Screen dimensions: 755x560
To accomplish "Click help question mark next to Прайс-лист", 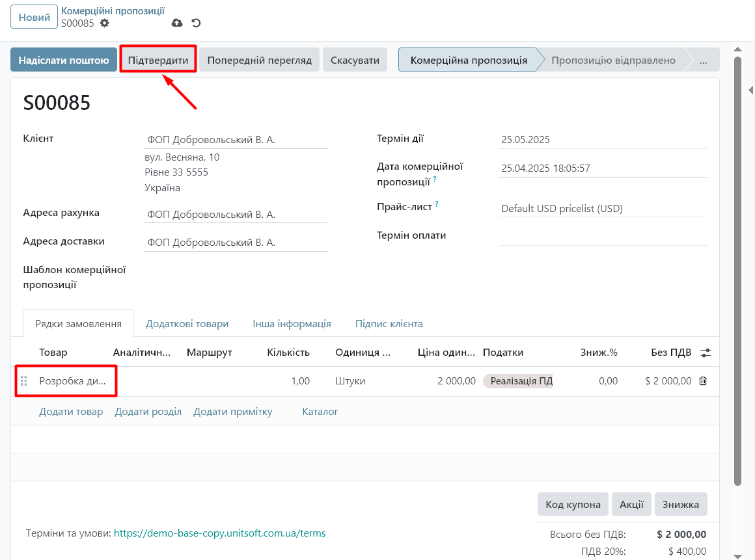I will click(437, 204).
